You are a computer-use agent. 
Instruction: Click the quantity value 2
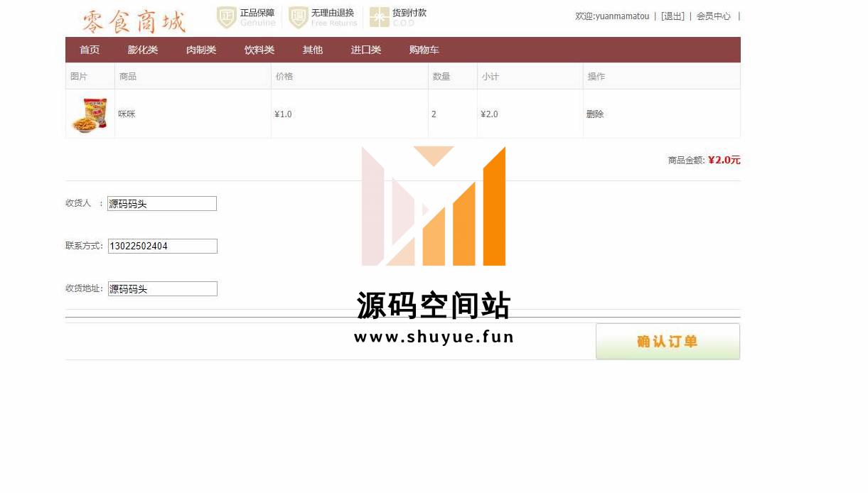[x=434, y=114]
